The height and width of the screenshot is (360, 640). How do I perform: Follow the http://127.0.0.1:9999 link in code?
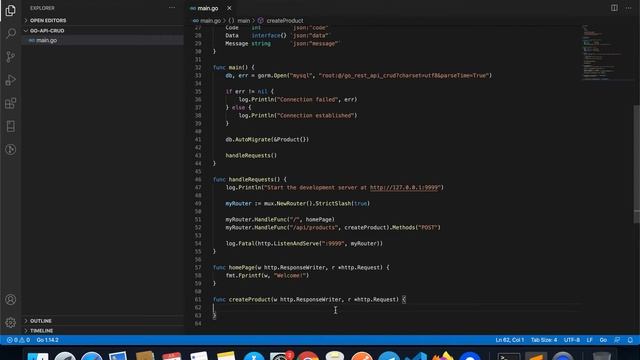click(x=404, y=188)
